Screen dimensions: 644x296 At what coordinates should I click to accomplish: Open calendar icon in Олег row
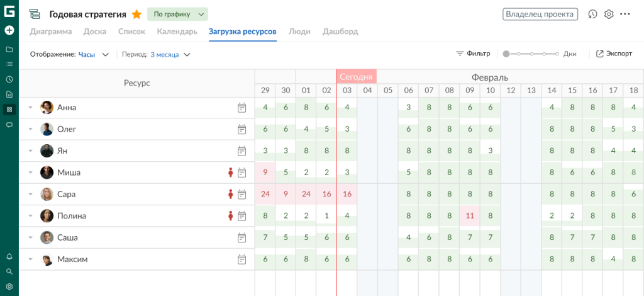pyautogui.click(x=242, y=129)
